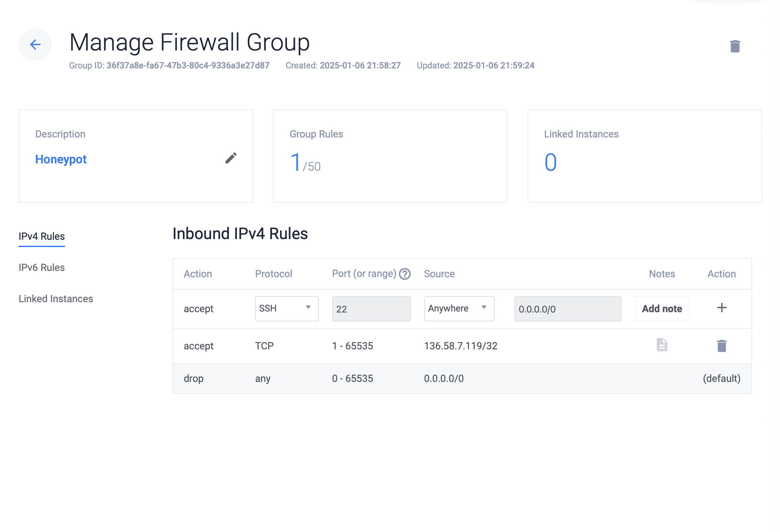View note icon for the 136.58.7.119/32 rule
Screen dimensions: 780x532
pyautogui.click(x=662, y=345)
